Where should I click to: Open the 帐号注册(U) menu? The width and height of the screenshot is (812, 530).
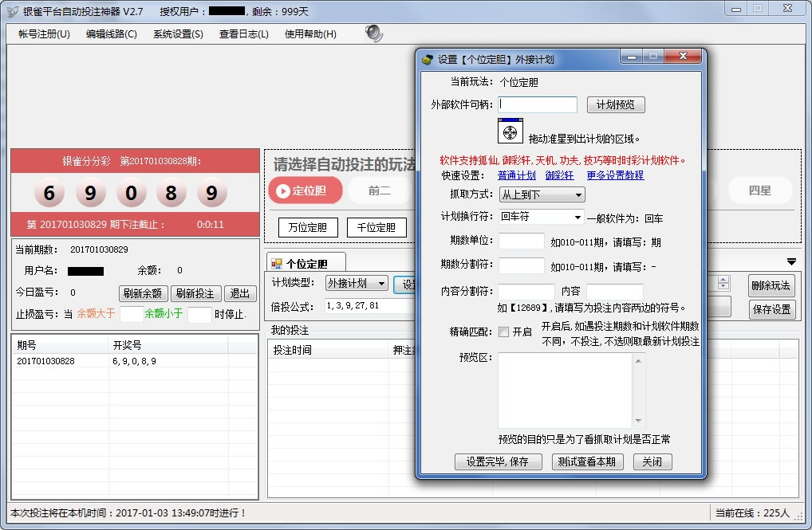[44, 34]
